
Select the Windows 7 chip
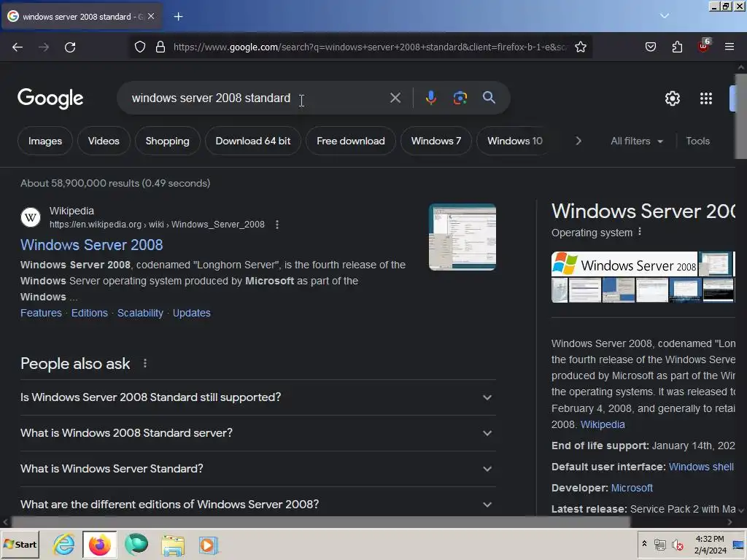click(x=436, y=141)
